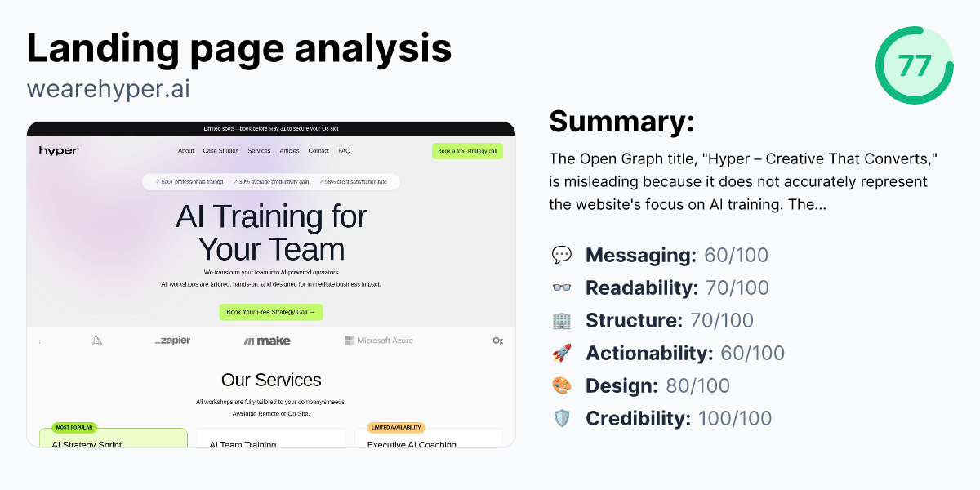Select the Microsoft Azure logo
Viewport: 980px width, 490px height.
379,341
